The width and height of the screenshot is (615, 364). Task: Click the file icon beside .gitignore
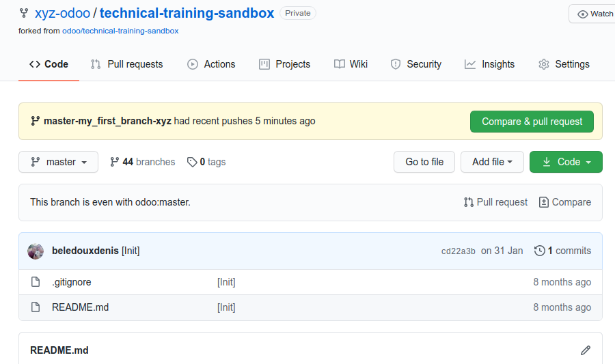36,282
